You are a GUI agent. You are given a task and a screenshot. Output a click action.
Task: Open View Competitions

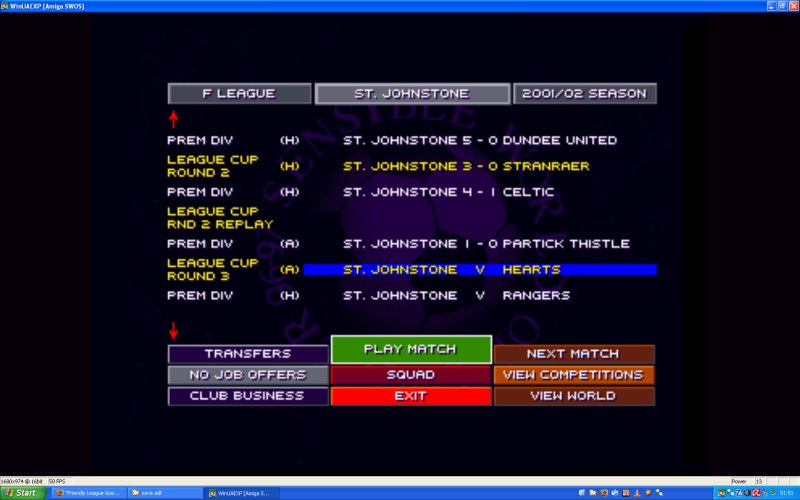click(x=573, y=375)
